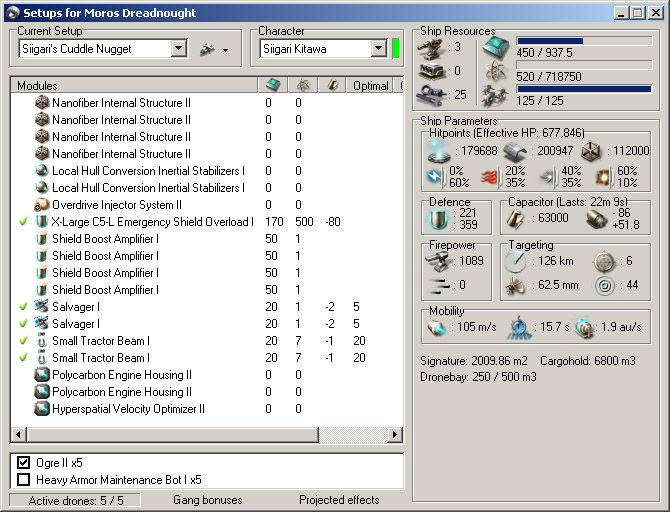Viewport: 670px width, 512px height.
Task: Click the Hyperspatial Velocity Optimizer II icon
Action: [x=42, y=409]
